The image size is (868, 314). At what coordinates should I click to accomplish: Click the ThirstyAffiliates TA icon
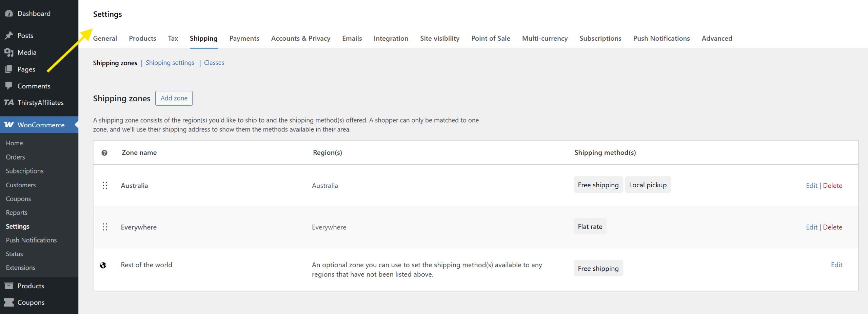(9, 103)
